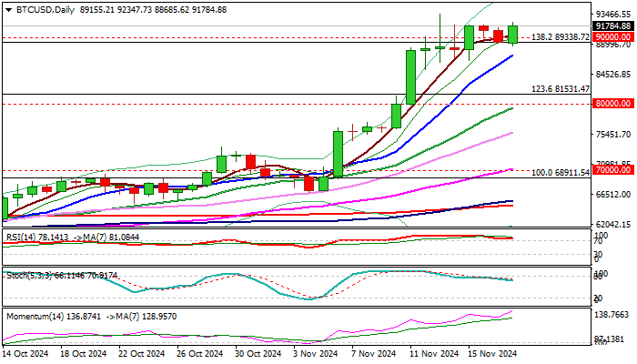Click the last green candlestick on the right

coord(512,35)
